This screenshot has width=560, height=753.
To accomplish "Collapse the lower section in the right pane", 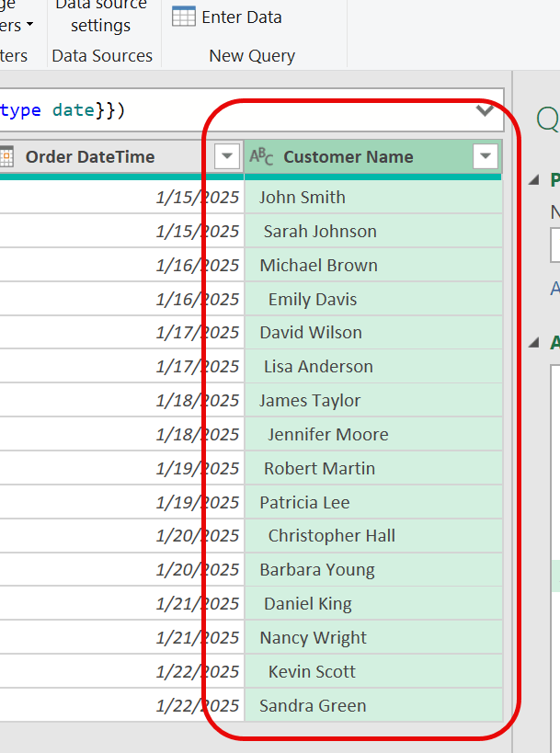I will point(534,343).
